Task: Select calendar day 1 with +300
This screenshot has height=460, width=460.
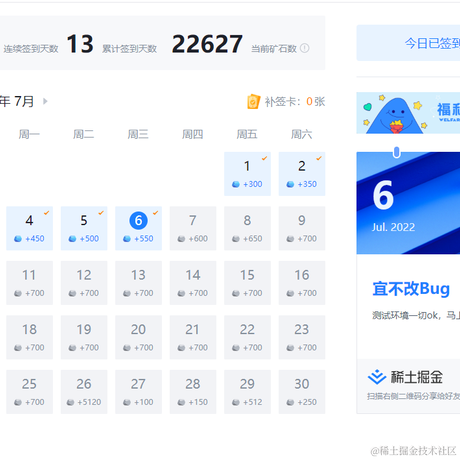Action: [x=247, y=174]
